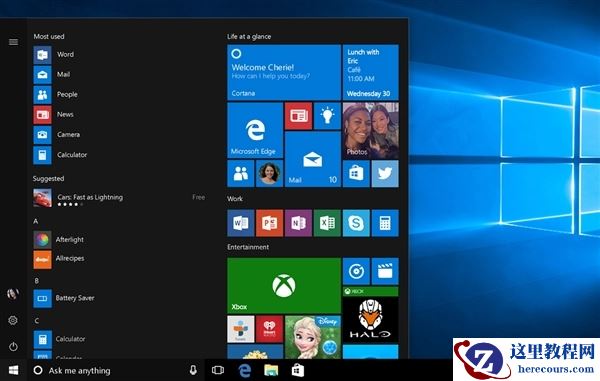Click the microphone icon in search box
This screenshot has height=381, width=600.
pyautogui.click(x=193, y=370)
